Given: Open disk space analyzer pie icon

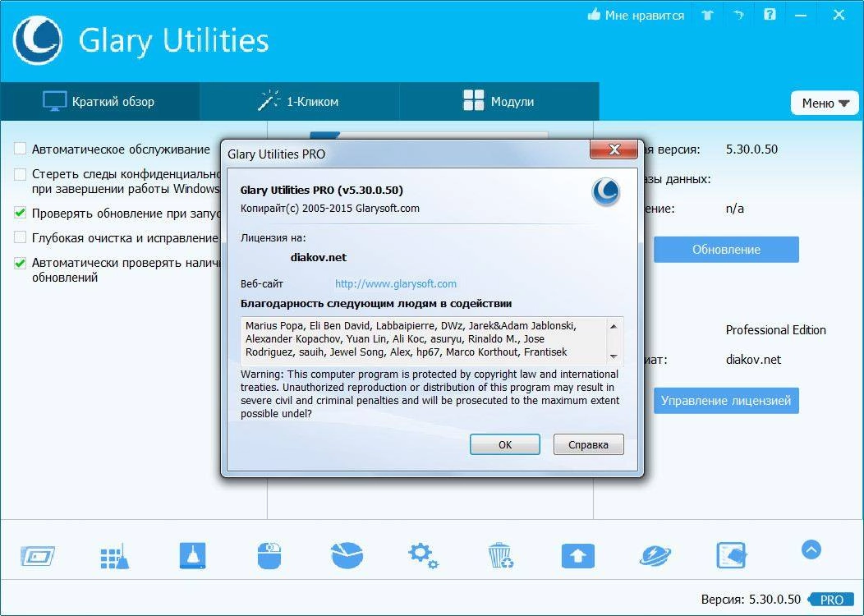Looking at the screenshot, I should coord(347,555).
